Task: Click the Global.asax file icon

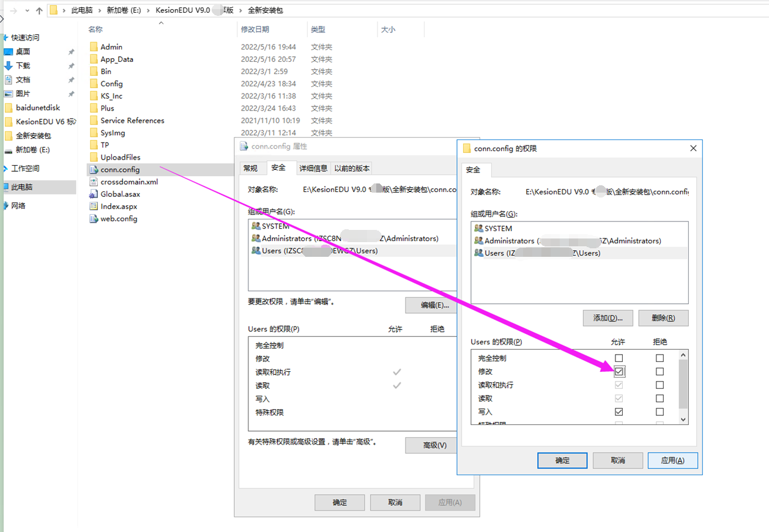Action: click(94, 194)
